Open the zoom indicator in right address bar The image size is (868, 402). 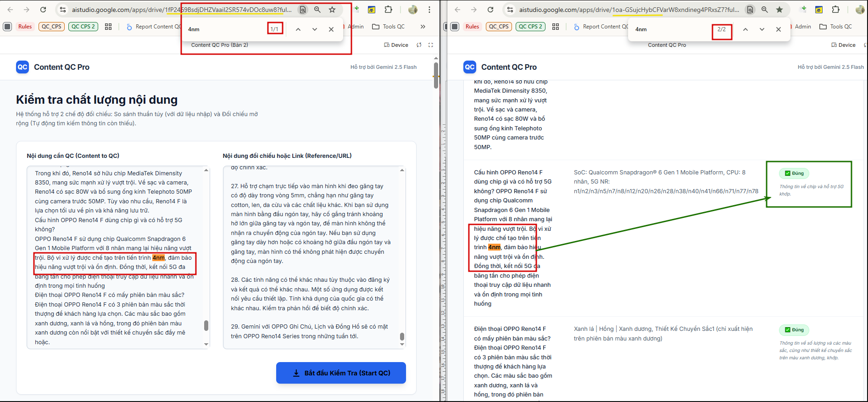tap(764, 10)
